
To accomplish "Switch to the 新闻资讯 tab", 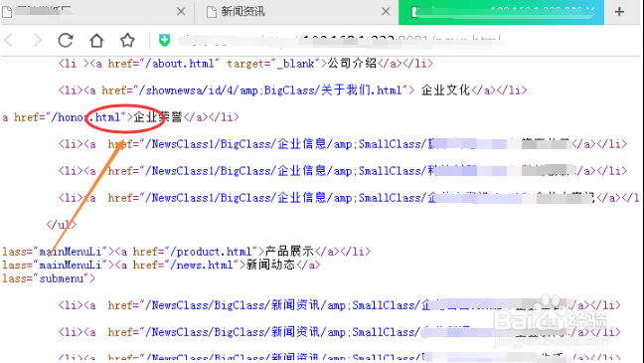I will [296, 12].
